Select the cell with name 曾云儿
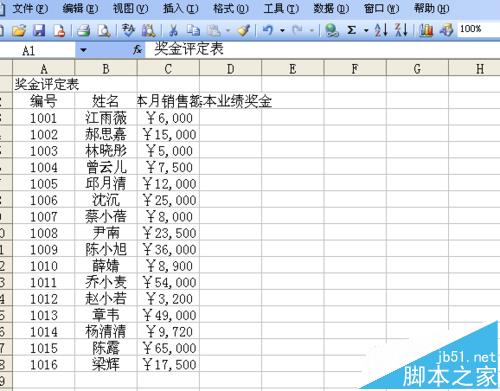The height and width of the screenshot is (391, 500). click(x=106, y=167)
